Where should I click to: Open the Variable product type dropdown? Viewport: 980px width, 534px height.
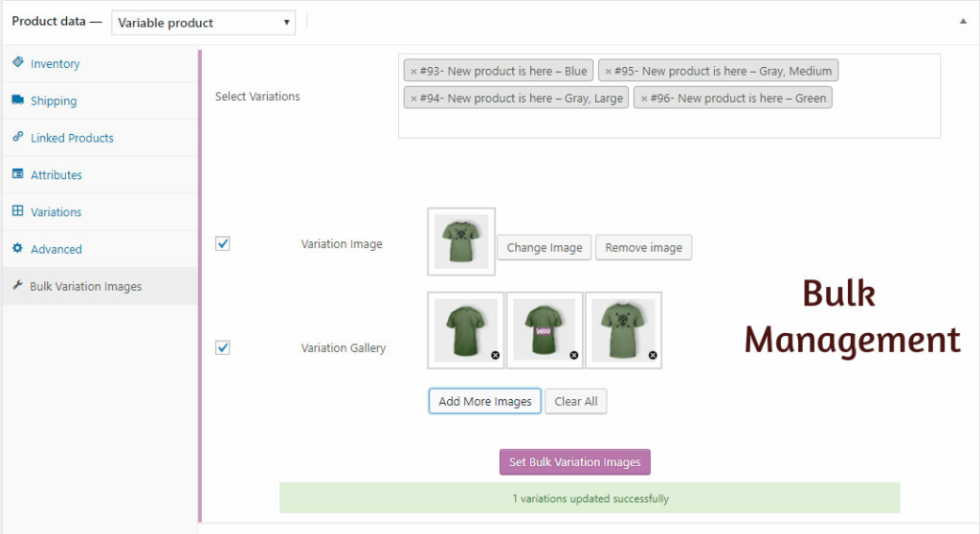click(203, 22)
